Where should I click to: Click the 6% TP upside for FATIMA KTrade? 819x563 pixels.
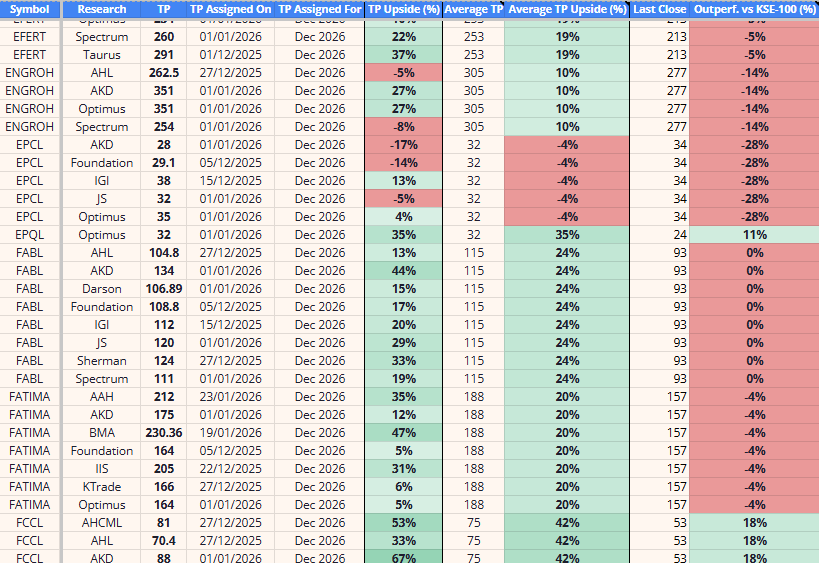(x=404, y=487)
